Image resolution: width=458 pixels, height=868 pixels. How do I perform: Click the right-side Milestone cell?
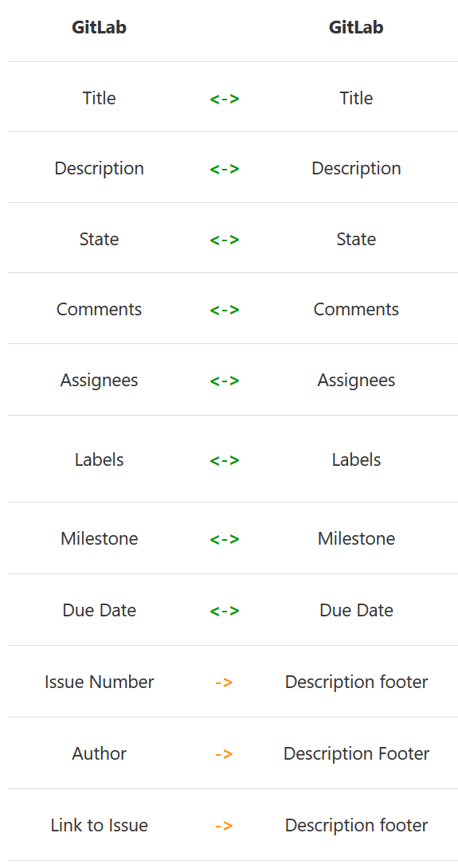point(356,538)
